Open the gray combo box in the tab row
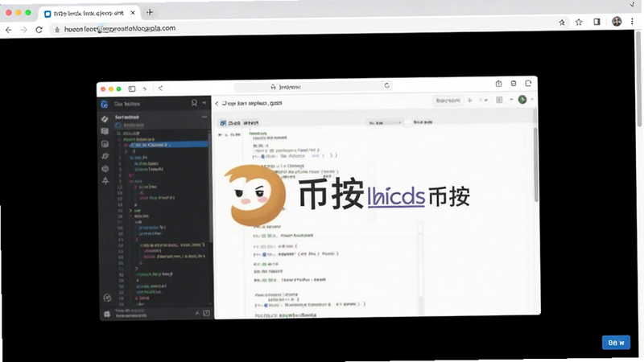This screenshot has width=644, height=362. pos(385,123)
